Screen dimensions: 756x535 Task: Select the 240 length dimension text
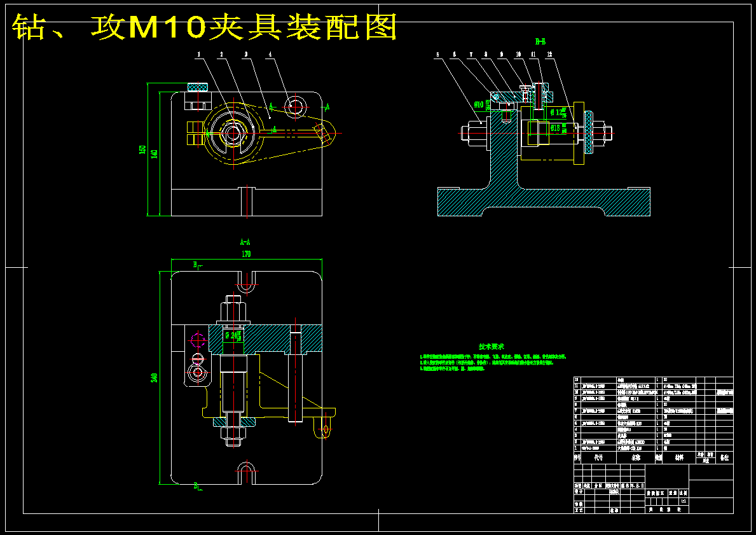click(x=155, y=378)
